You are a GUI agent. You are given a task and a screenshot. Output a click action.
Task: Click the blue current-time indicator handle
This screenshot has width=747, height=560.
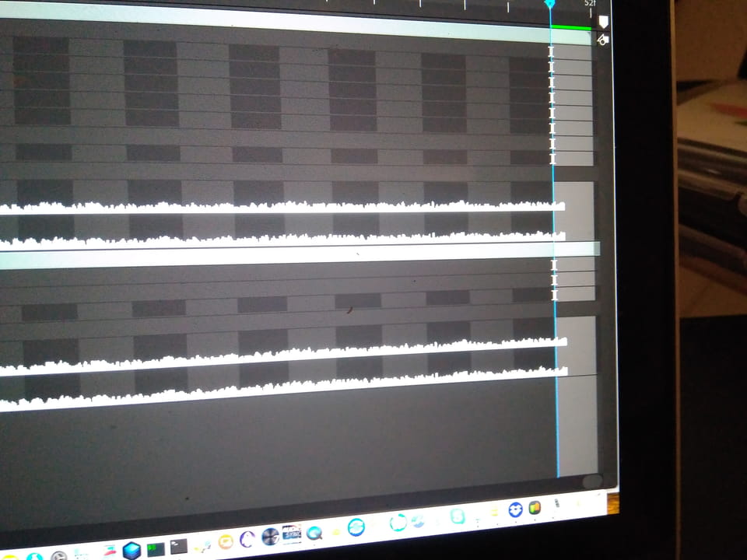(x=549, y=4)
